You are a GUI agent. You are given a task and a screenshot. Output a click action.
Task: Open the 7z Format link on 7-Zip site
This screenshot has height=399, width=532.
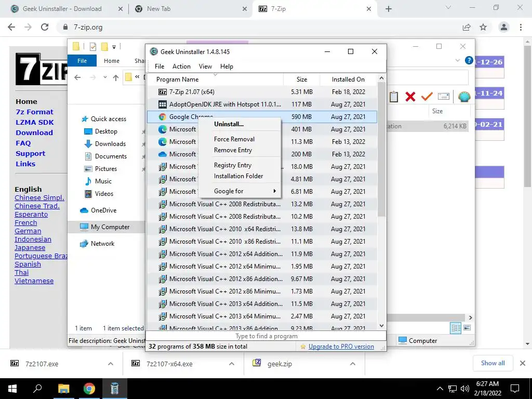34,112
